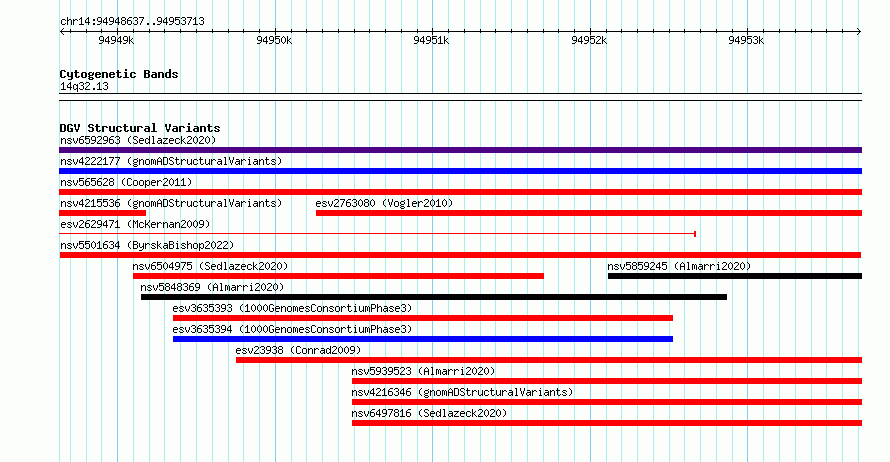Click the blue esv3635394 variant bar
Viewport: 890px width, 462px height.
[423, 339]
